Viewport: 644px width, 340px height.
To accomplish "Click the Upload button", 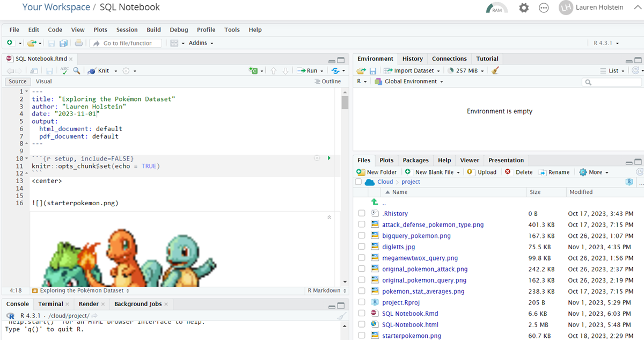I will pyautogui.click(x=482, y=172).
